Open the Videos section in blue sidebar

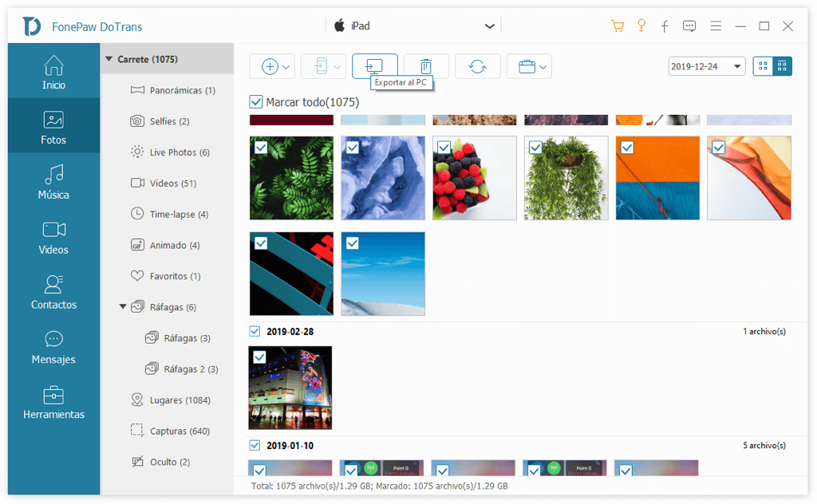53,238
